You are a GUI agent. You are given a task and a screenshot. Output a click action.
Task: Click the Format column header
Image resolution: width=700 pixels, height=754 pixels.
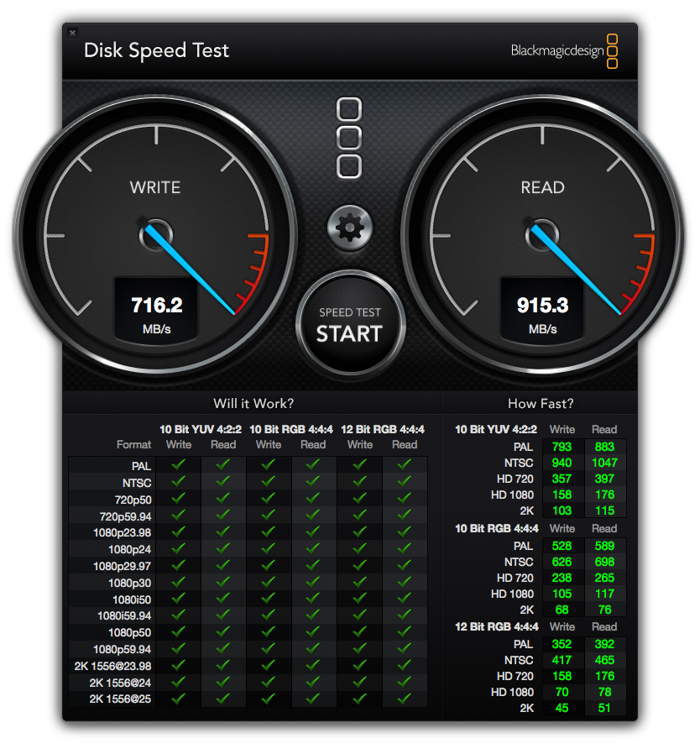pyautogui.click(x=133, y=444)
